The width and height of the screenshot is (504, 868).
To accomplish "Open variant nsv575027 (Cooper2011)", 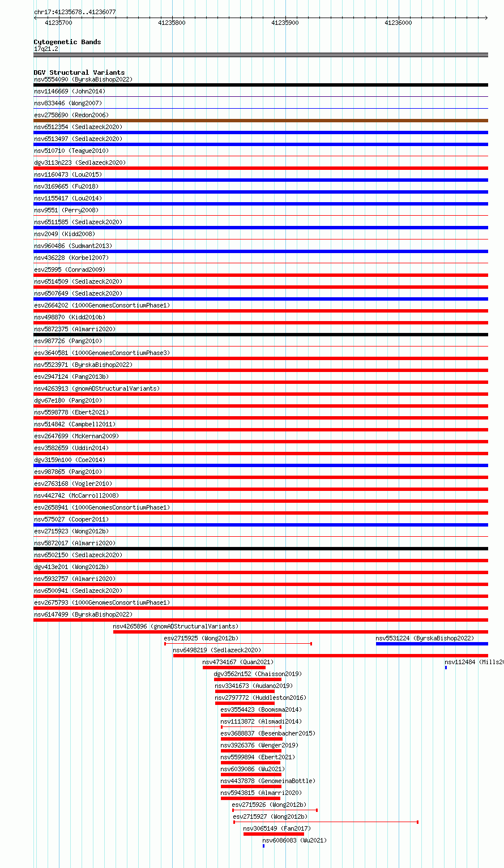I will (x=71, y=519).
